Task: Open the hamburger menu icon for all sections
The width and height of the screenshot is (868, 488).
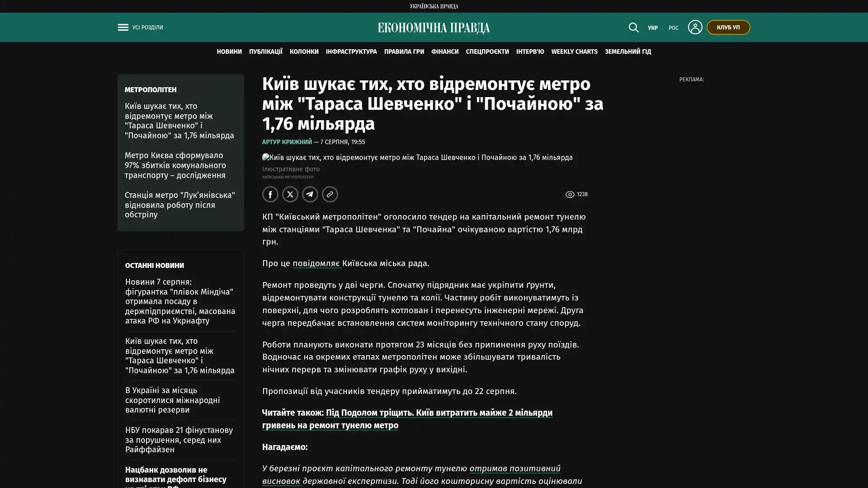Action: point(123,27)
